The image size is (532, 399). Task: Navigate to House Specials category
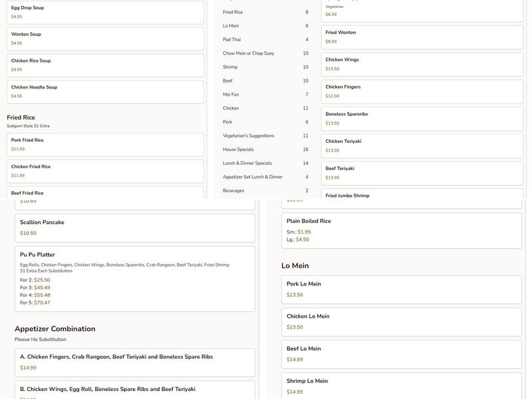click(265, 150)
